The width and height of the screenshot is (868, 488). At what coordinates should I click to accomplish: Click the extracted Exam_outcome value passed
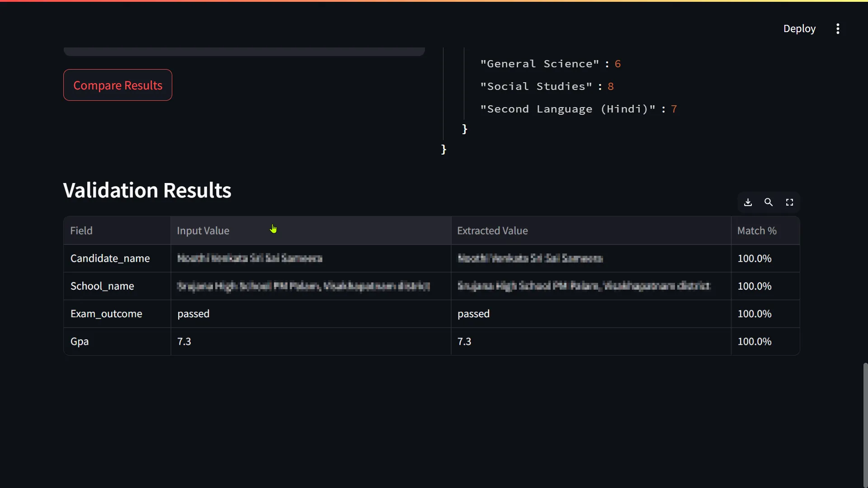click(x=473, y=314)
